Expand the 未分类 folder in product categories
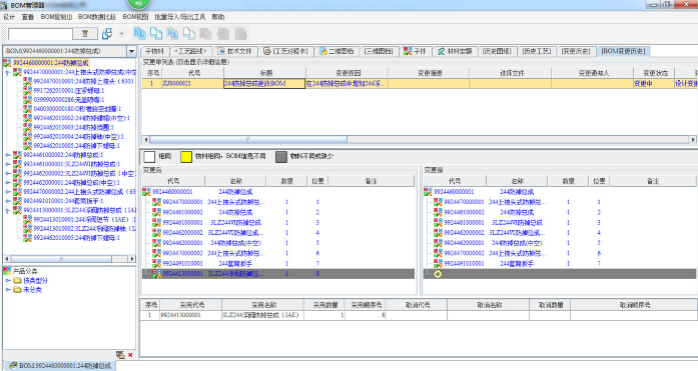This screenshot has width=698, height=371. [x=8, y=290]
